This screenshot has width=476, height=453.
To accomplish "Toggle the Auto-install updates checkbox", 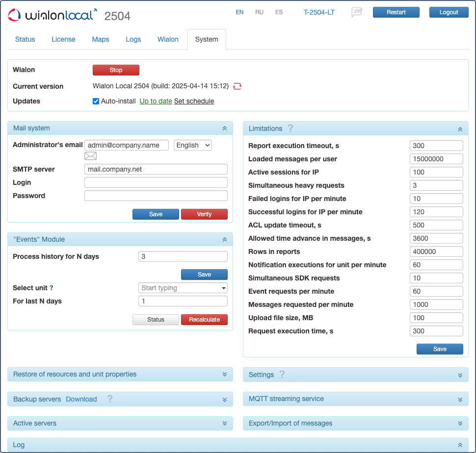I will [96, 101].
